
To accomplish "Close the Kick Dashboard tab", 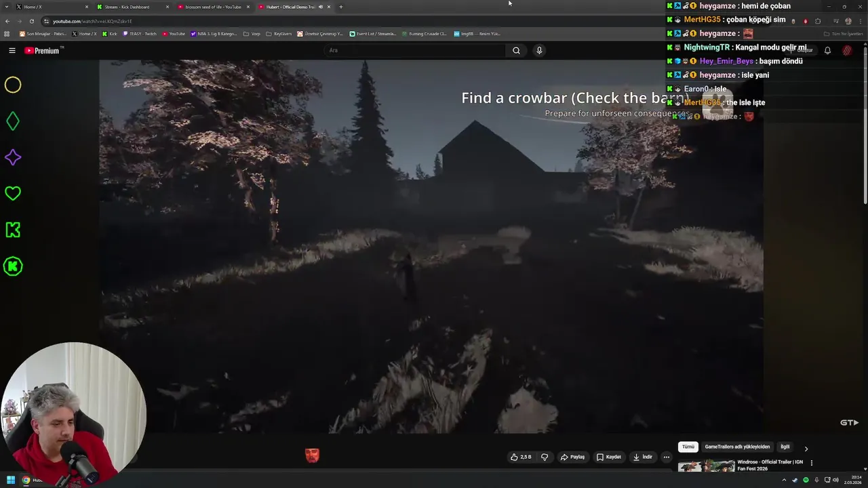I will (x=167, y=7).
